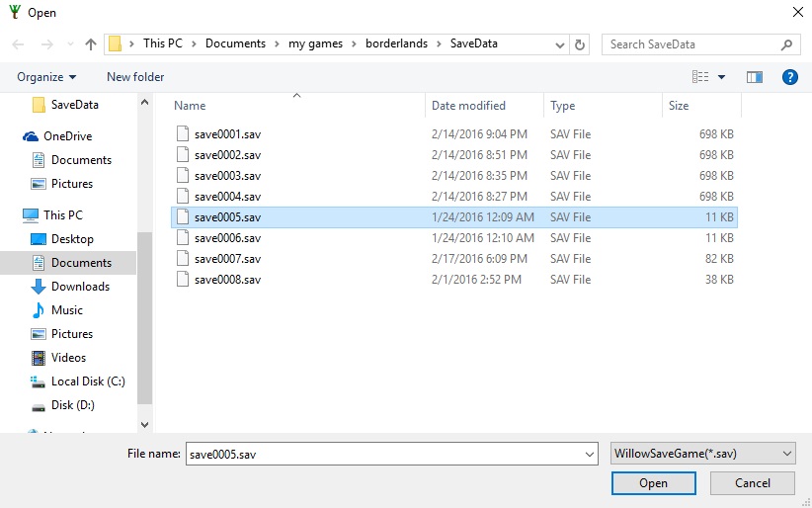Click the Refresh button in address bar
This screenshot has height=508, width=812.
click(580, 44)
